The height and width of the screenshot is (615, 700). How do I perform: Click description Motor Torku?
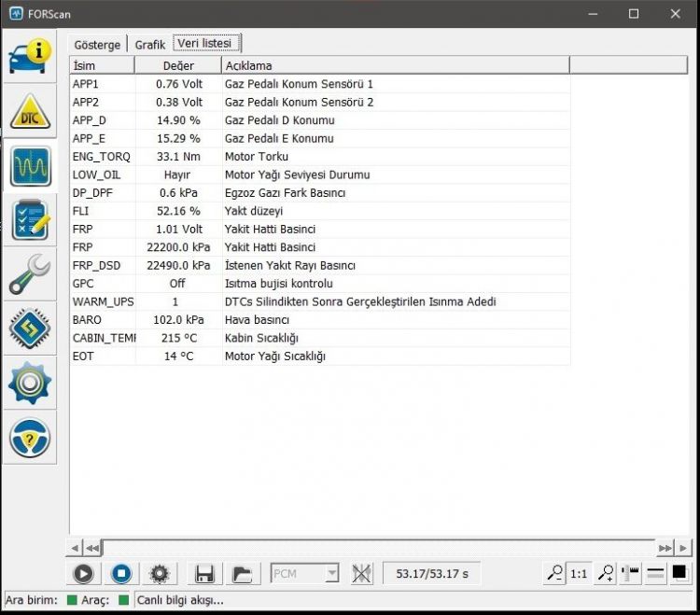[x=257, y=157]
